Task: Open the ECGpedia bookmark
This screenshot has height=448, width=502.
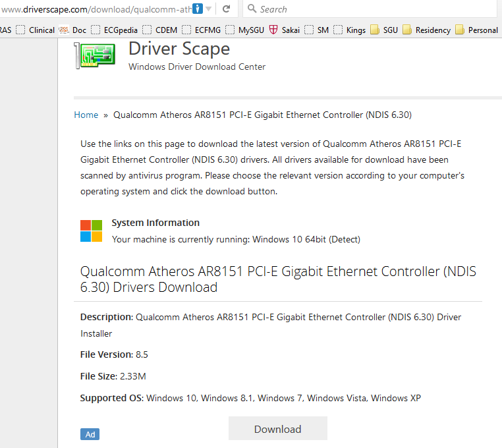Action: pyautogui.click(x=114, y=30)
